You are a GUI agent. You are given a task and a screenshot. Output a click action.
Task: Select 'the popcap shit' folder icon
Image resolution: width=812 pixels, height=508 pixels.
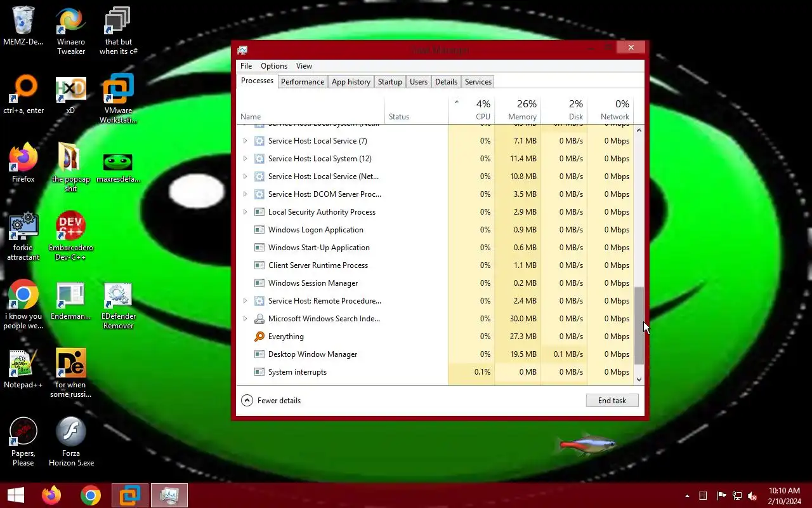coord(70,168)
